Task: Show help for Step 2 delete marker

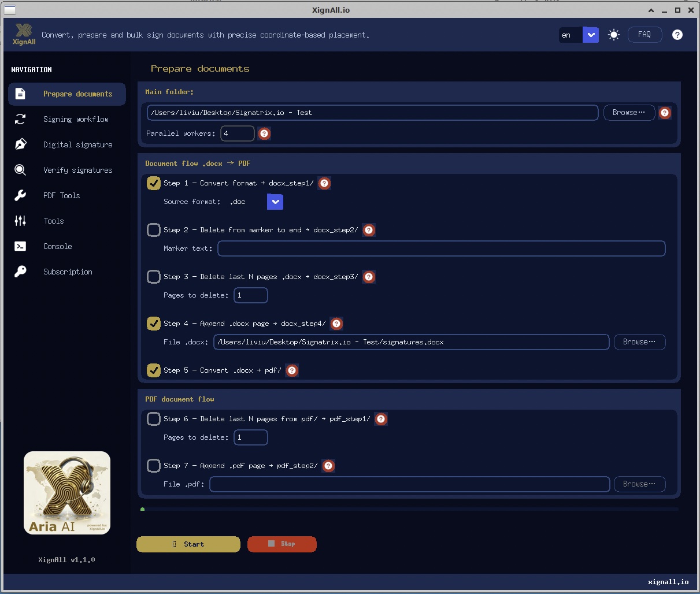Action: [x=369, y=230]
